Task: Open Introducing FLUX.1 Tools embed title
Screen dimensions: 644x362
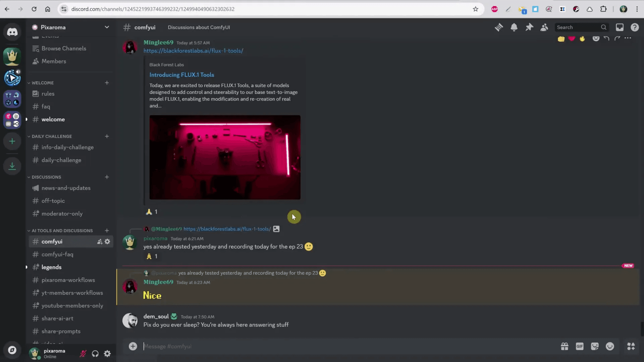Action: tap(181, 75)
